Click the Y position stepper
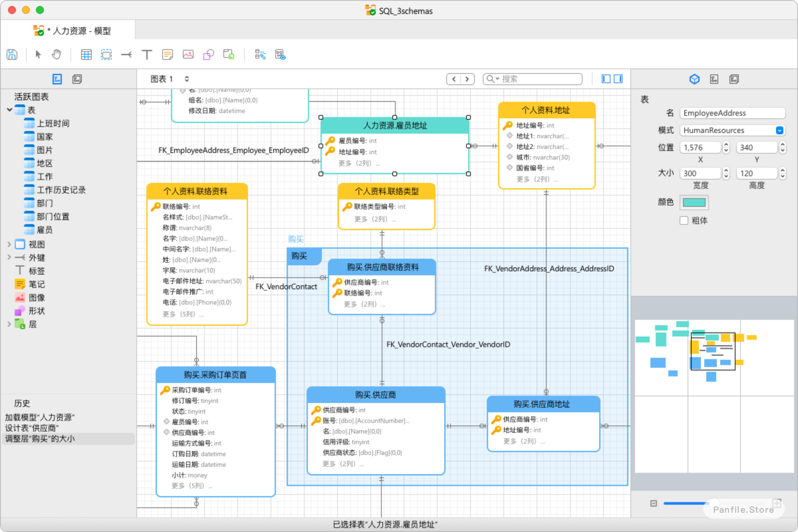Viewport: 798px width, 532px height. click(783, 147)
